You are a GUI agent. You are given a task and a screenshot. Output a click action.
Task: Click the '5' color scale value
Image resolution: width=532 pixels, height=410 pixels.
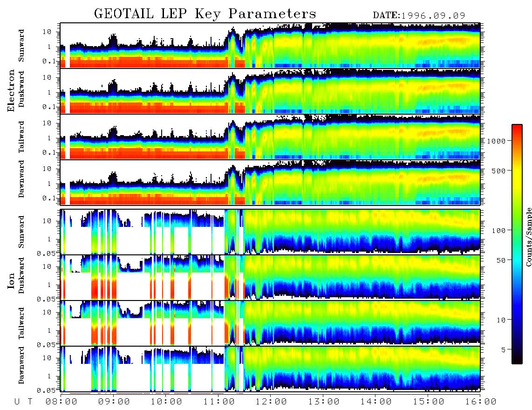click(x=504, y=350)
